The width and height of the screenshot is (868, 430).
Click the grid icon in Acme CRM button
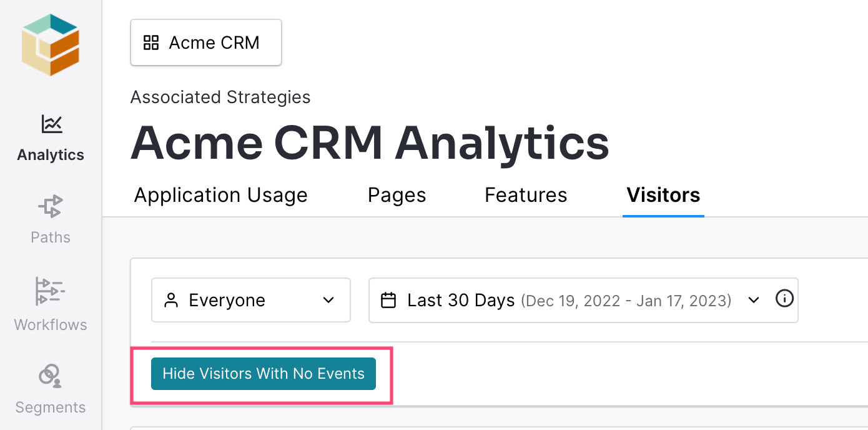151,42
